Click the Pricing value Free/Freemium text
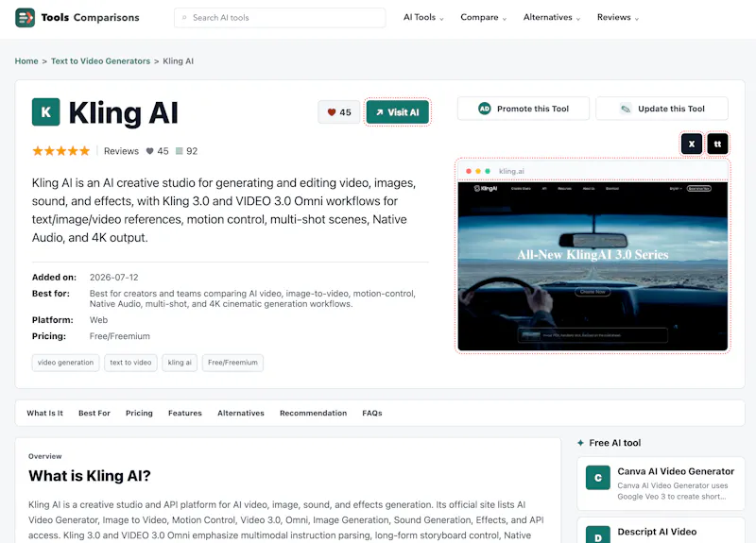 (120, 336)
